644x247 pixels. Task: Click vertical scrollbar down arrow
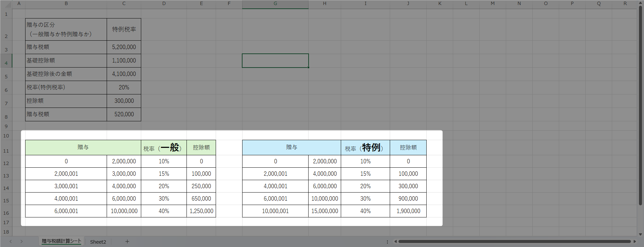[640, 234]
